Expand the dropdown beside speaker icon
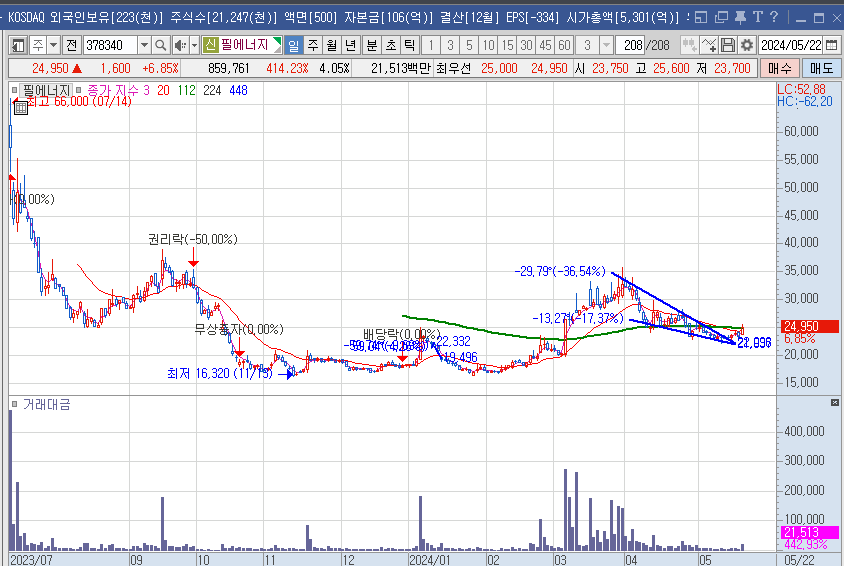Image resolution: width=844 pixels, height=566 pixels. (194, 45)
